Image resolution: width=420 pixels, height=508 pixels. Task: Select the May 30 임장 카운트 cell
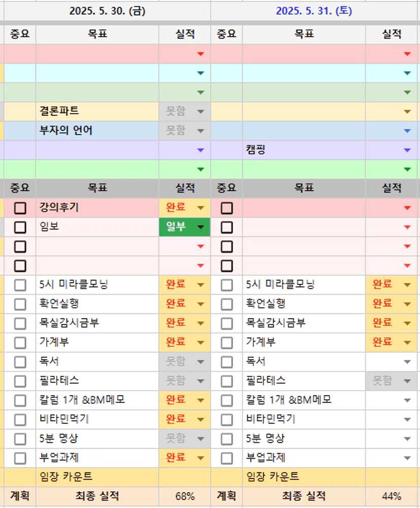point(96,477)
